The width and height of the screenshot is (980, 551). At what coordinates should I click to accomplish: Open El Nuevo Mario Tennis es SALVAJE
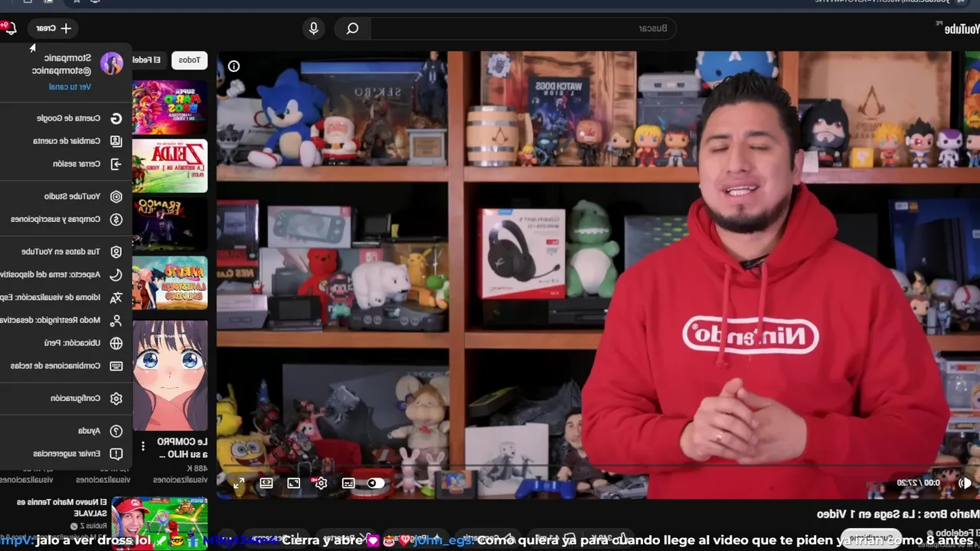[x=63, y=507]
